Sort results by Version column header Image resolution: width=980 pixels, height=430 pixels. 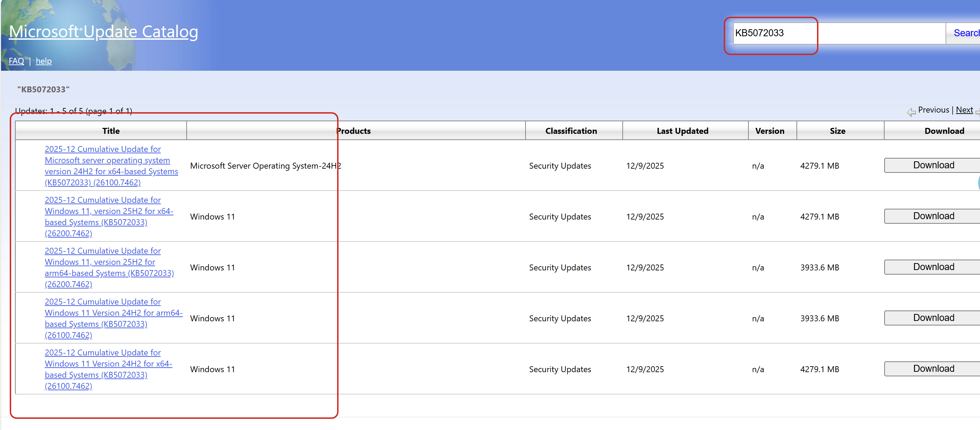(769, 131)
